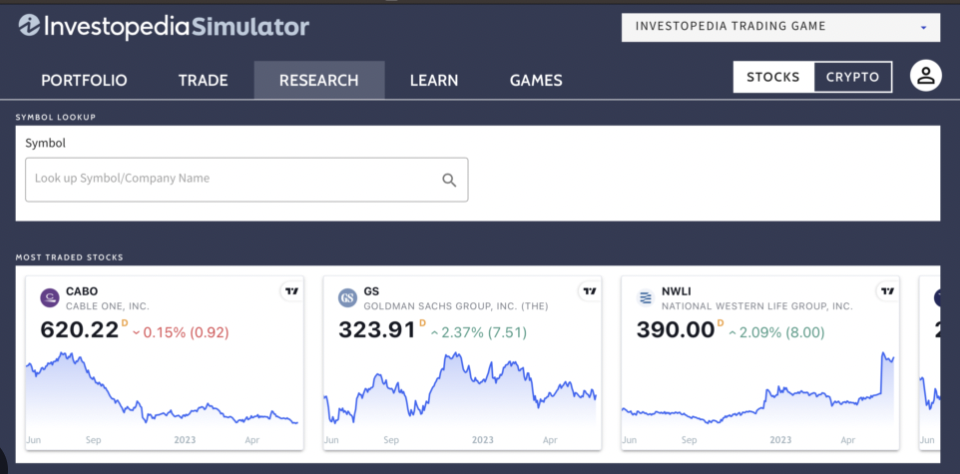Open TradingView icon on NWLI card

click(x=888, y=292)
